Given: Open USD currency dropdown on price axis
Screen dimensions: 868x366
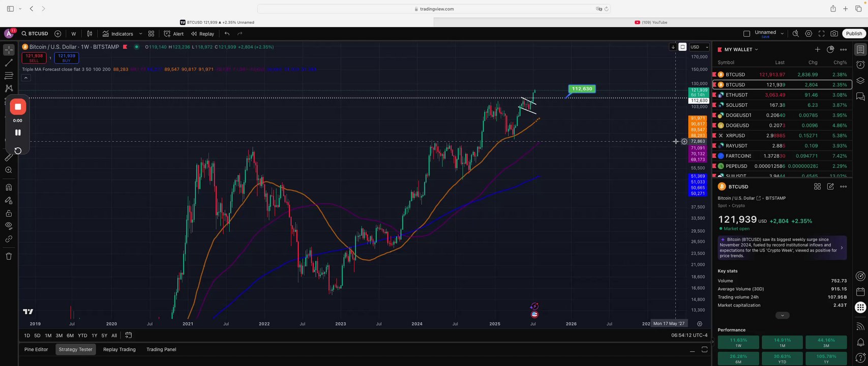Looking at the screenshot, I should coord(699,47).
